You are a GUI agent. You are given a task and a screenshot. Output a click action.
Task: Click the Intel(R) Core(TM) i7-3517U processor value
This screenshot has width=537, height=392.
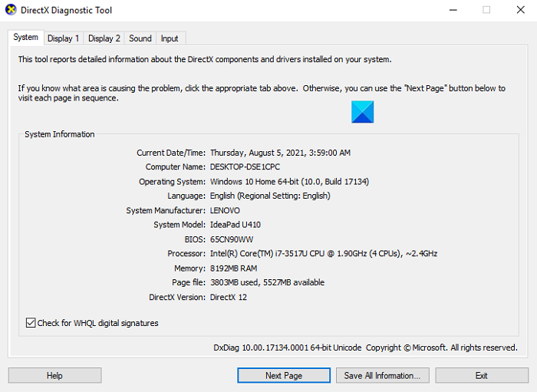(x=324, y=254)
